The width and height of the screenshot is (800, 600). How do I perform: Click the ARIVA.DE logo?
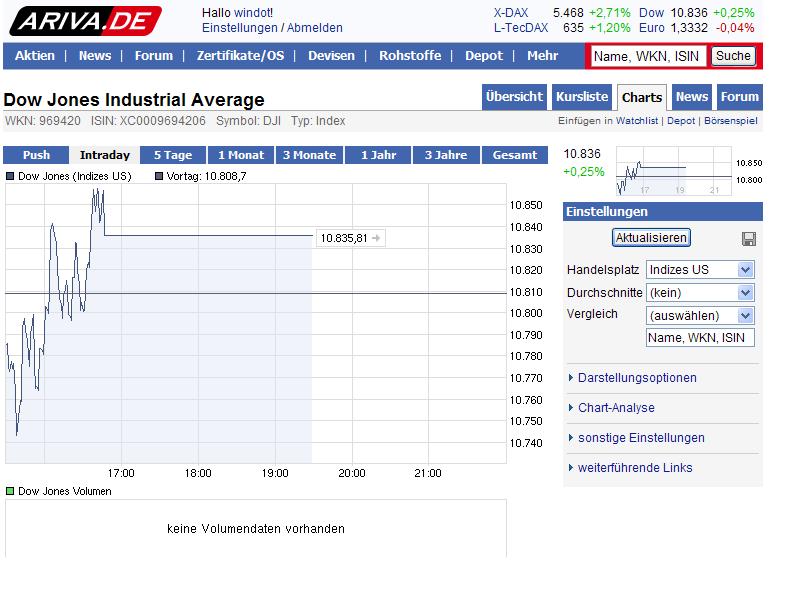point(85,20)
